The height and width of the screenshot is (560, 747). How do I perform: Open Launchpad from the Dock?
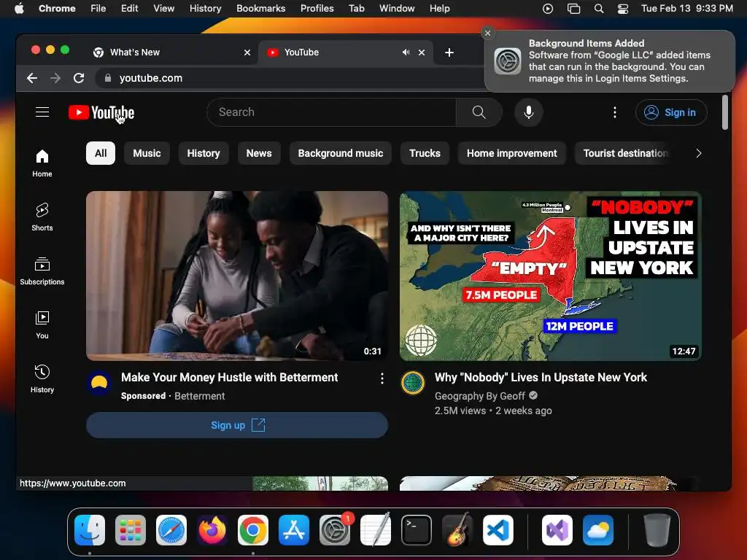pyautogui.click(x=131, y=530)
